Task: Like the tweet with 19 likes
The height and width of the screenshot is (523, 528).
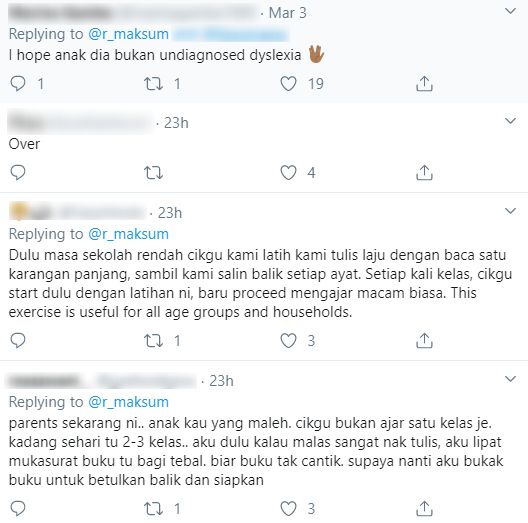Action: tap(289, 84)
